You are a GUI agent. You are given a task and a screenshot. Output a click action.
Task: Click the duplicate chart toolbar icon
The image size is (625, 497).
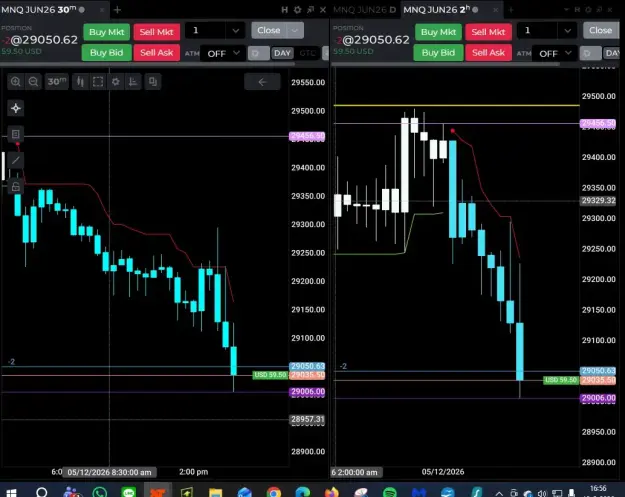153,82
